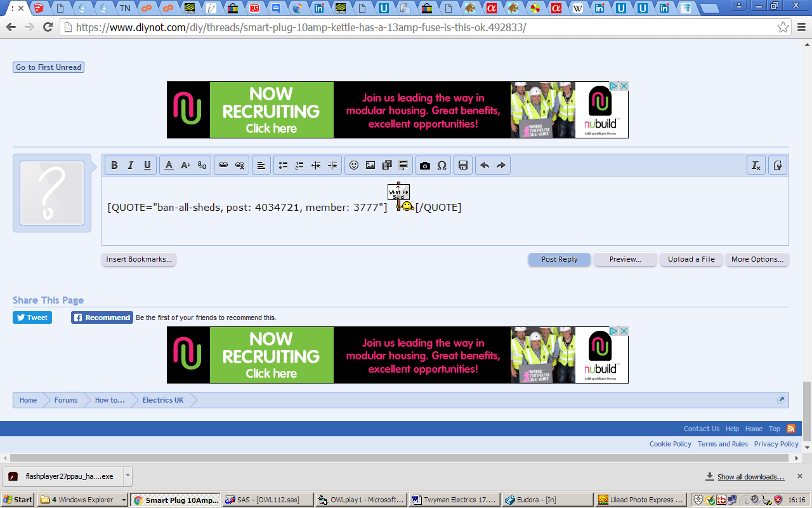
Task: Insert special character with Omega icon
Action: (x=442, y=165)
